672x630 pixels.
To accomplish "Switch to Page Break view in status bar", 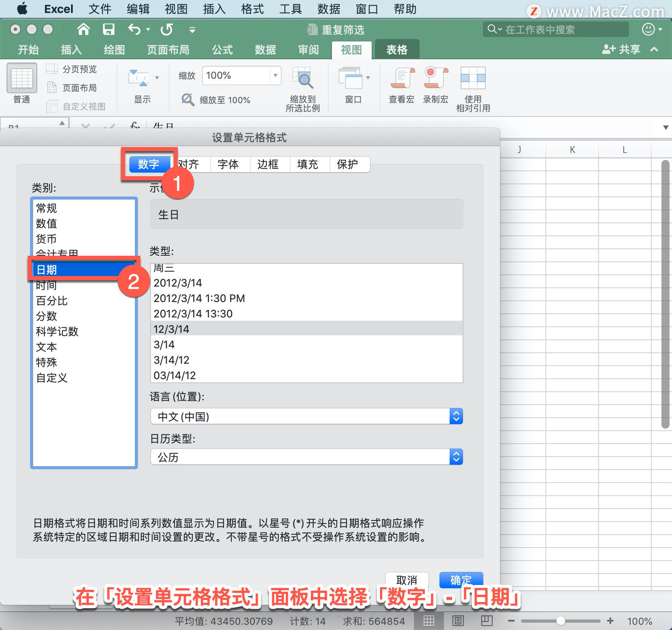I will (x=487, y=621).
